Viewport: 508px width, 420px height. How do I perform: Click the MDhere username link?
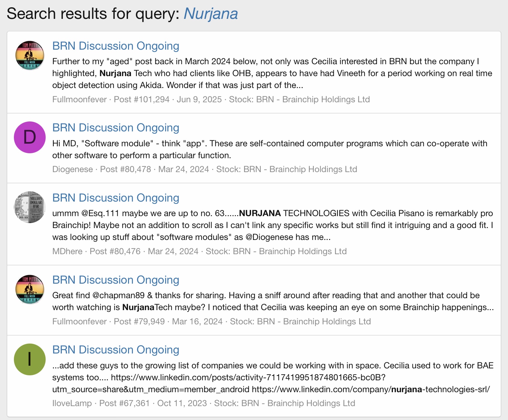tap(67, 252)
